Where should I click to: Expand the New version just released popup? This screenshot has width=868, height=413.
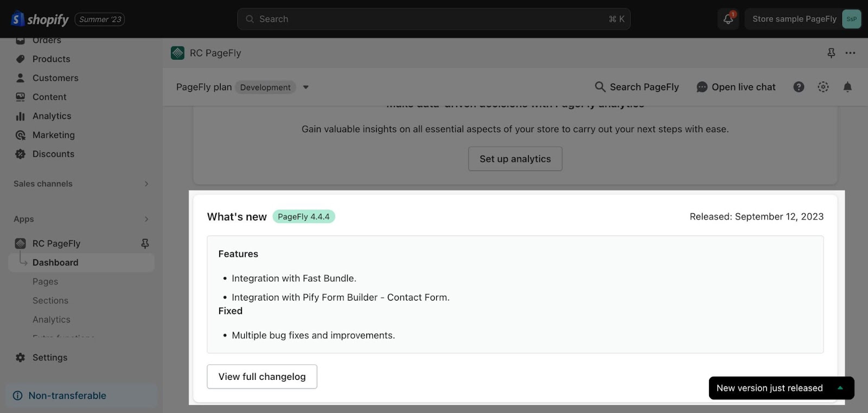(x=840, y=388)
